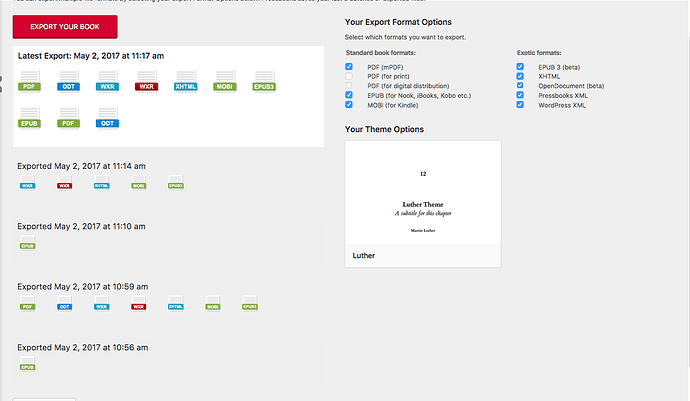
Task: Click 'Exported May 2, 2017 at 11:14 am' heading
Action: 81,166
